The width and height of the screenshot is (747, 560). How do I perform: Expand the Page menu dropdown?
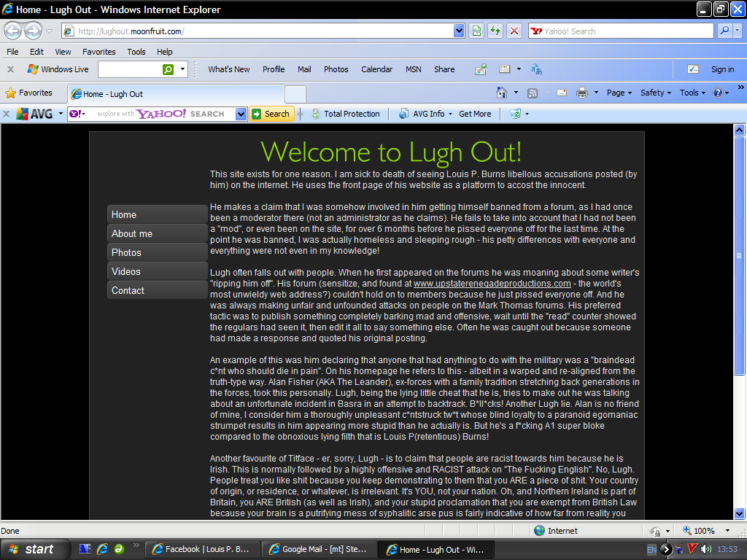click(x=620, y=93)
